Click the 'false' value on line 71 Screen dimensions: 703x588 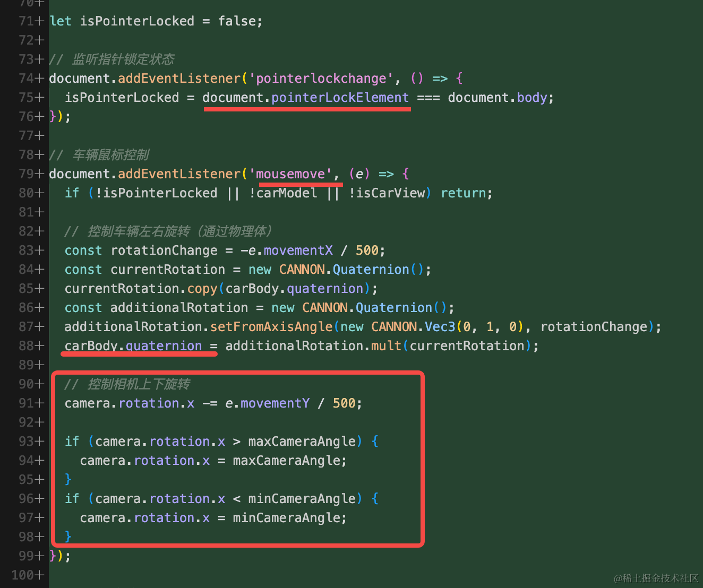click(237, 21)
